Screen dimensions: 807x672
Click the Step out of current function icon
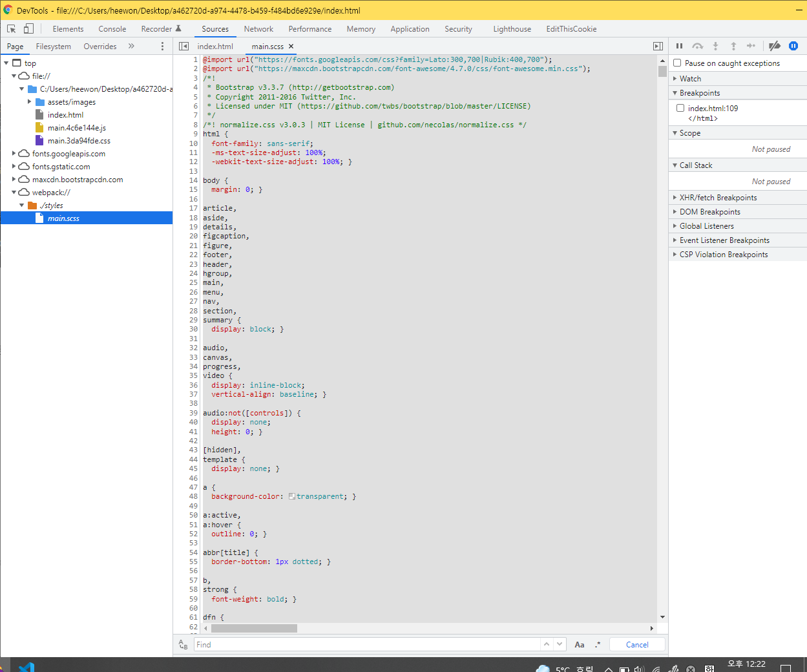tap(733, 46)
